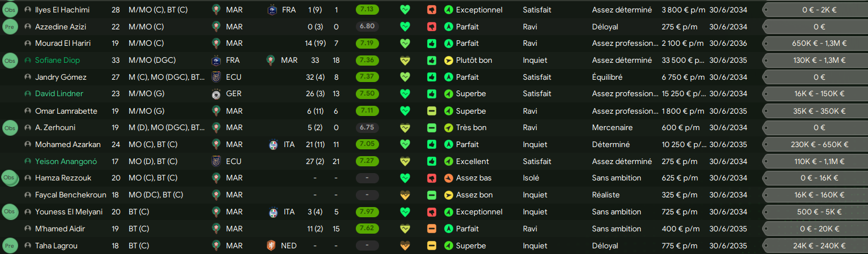Click the Pre badge next to Azzedine Azizi
Screen dimensions: 868x254
10,27
